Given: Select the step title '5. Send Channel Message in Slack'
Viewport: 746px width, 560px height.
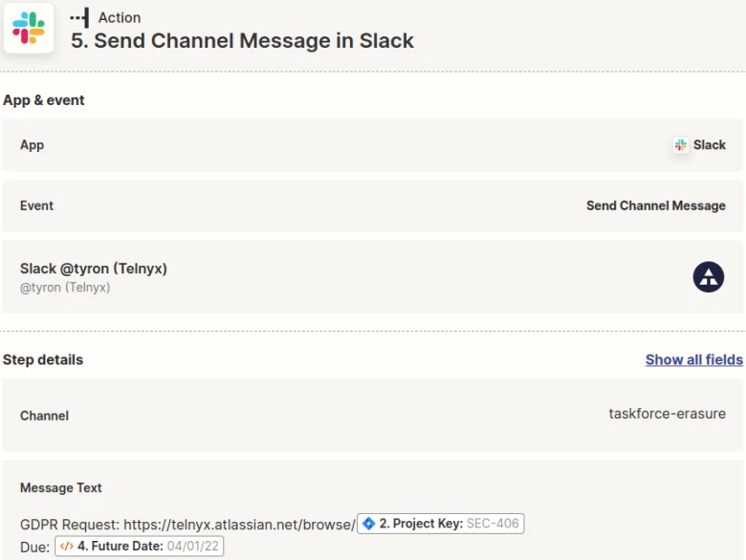Looking at the screenshot, I should [x=242, y=41].
